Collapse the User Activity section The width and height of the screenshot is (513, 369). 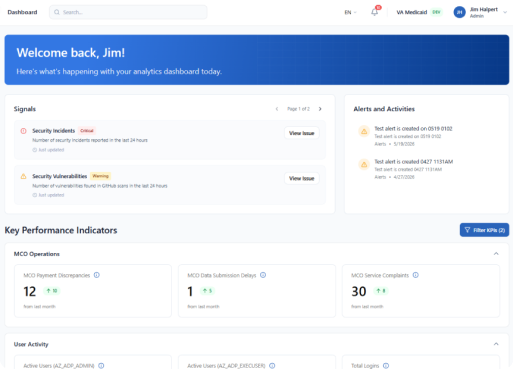496,344
